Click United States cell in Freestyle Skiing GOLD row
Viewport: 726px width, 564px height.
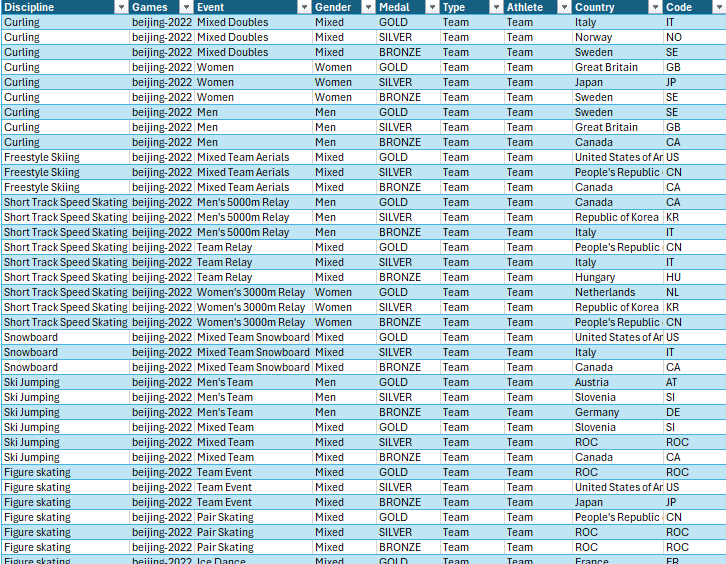618,157
